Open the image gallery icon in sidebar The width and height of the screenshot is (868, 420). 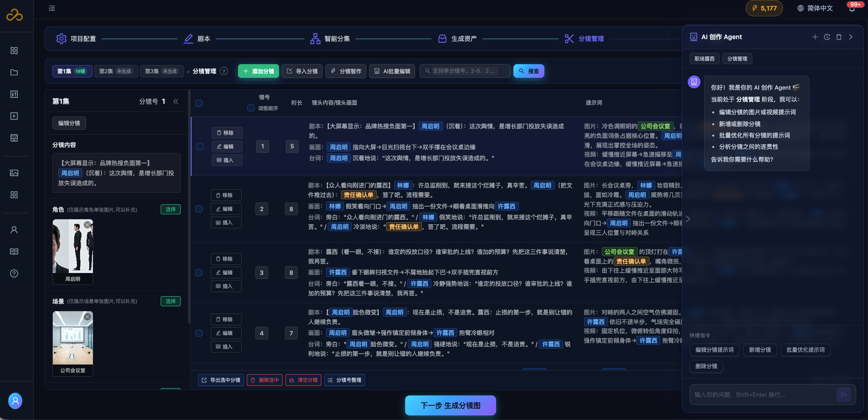14,173
